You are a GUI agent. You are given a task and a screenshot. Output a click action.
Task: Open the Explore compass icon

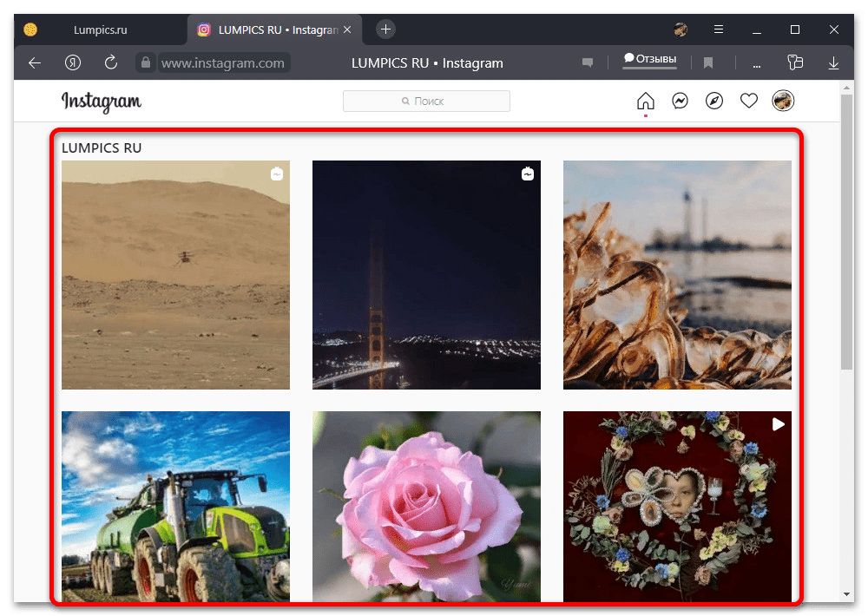click(x=714, y=102)
